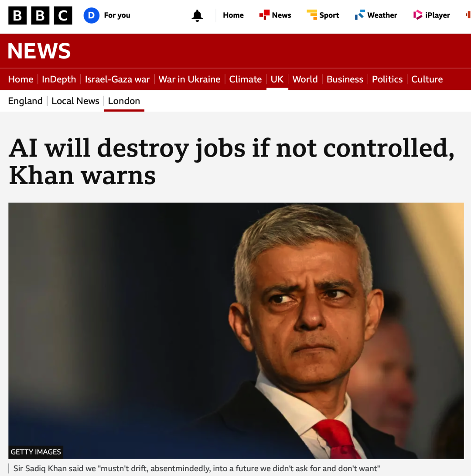Click the yellow Sport icon
This screenshot has width=471, height=476.
coord(312,14)
